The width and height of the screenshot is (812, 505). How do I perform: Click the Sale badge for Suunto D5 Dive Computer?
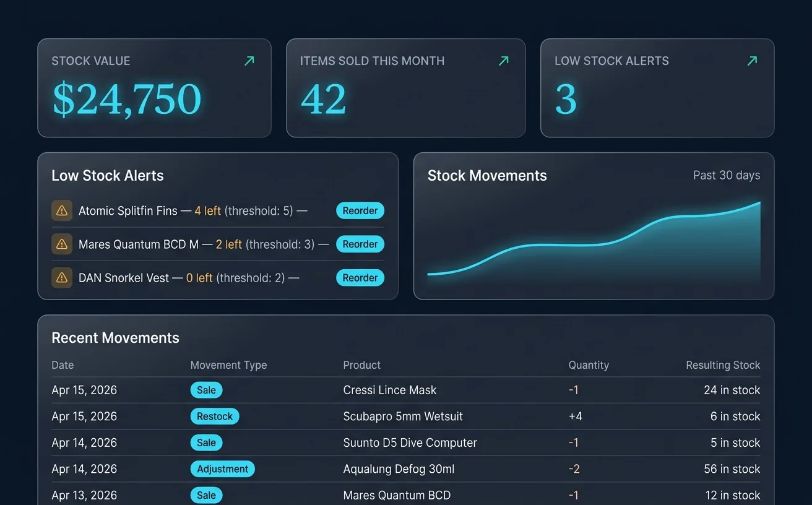[x=206, y=442]
